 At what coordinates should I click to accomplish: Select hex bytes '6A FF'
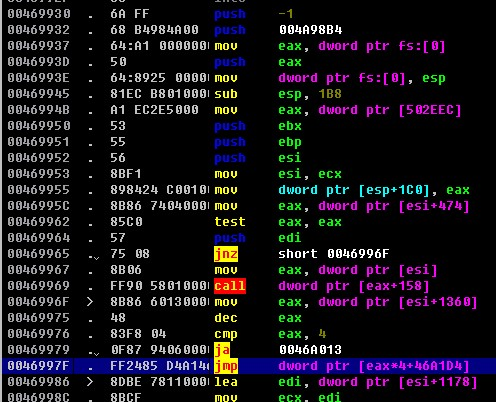(130, 14)
